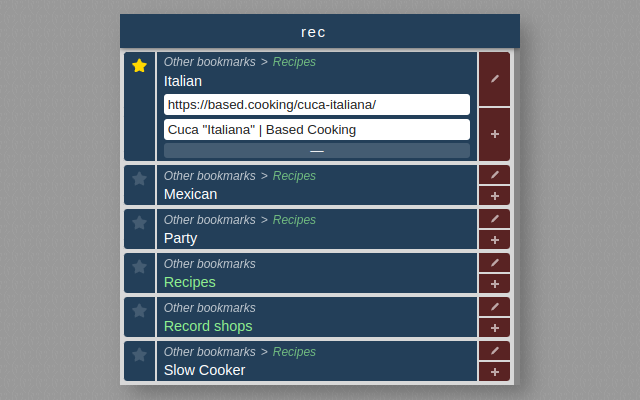Click the Recipes breadcrumb above Italian
The image size is (640, 400).
pos(294,62)
